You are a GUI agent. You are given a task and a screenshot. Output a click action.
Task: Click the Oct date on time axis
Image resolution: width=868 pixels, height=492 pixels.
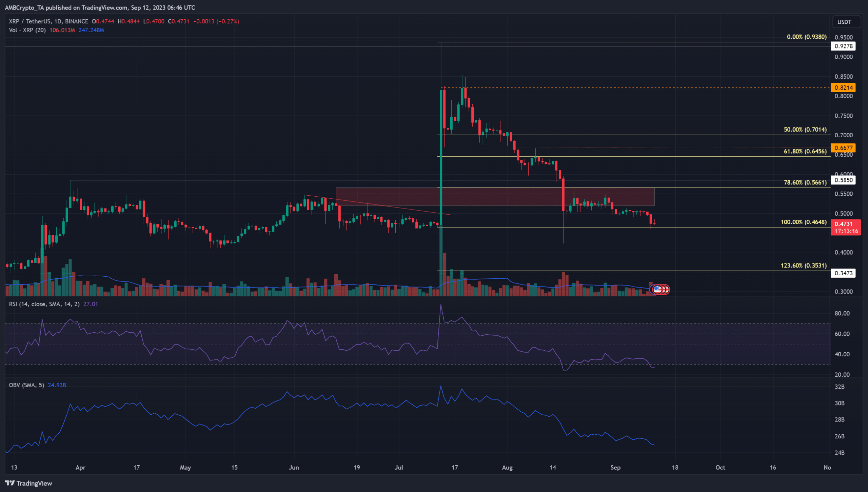[x=720, y=468]
